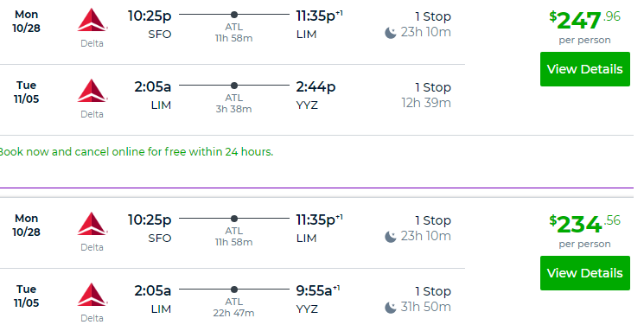The image size is (644, 331).
Task: Click the 1 Stop label for 12h 39m flight
Action: 433,87
